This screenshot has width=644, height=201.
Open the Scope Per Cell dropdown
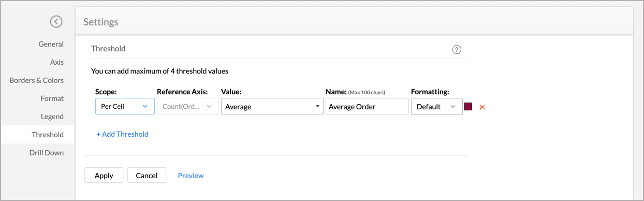125,106
